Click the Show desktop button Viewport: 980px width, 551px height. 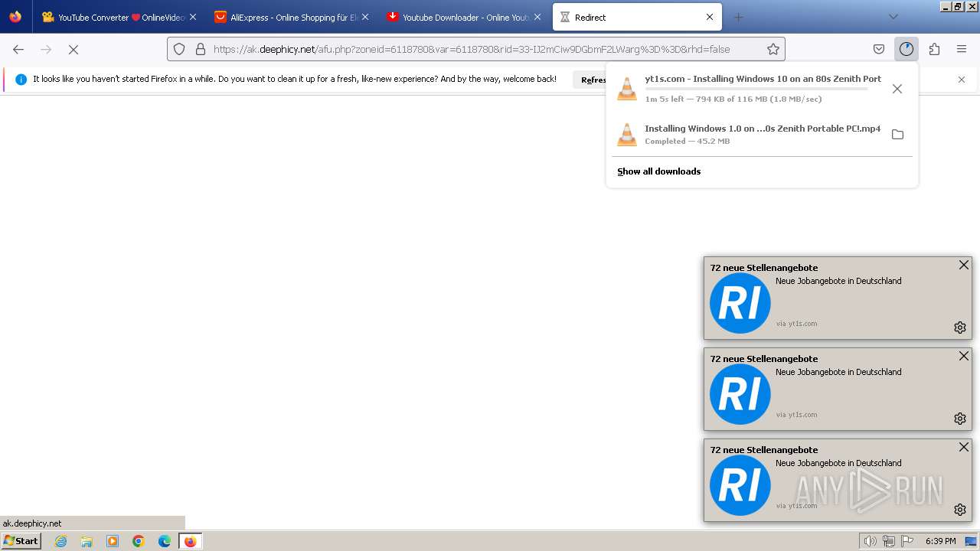point(972,541)
